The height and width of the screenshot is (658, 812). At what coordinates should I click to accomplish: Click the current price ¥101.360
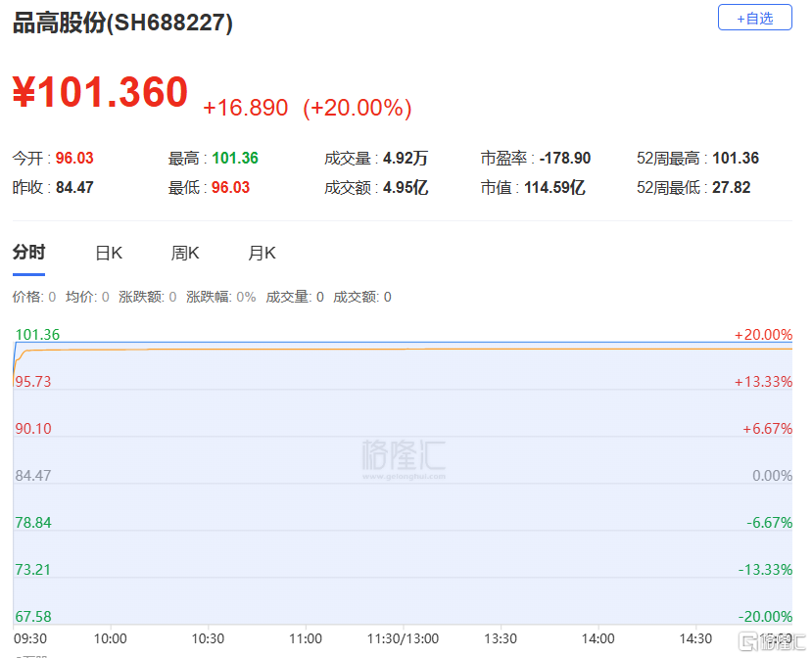(100, 93)
